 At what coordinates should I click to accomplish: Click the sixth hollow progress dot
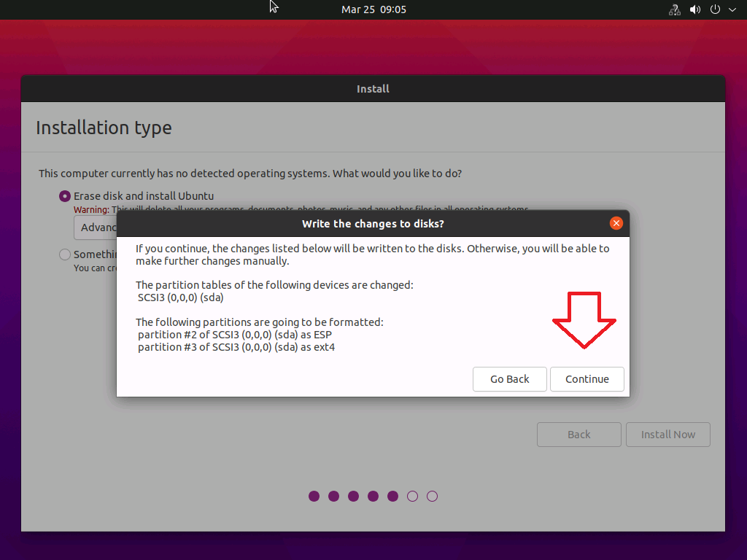[412, 497]
